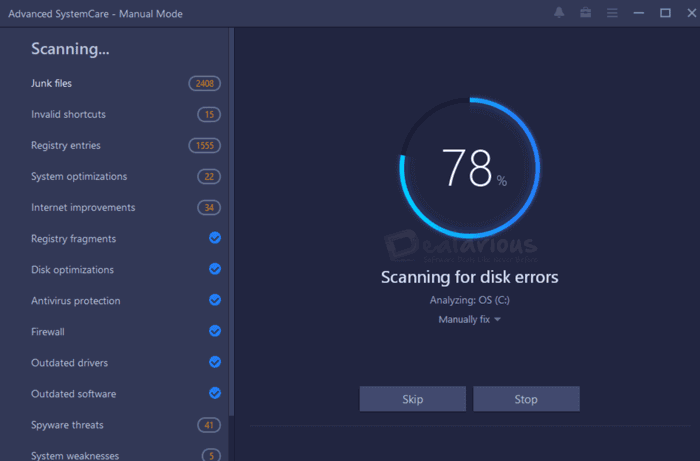This screenshot has height=461, width=700.
Task: Open the hamburger options menu
Action: coord(612,13)
